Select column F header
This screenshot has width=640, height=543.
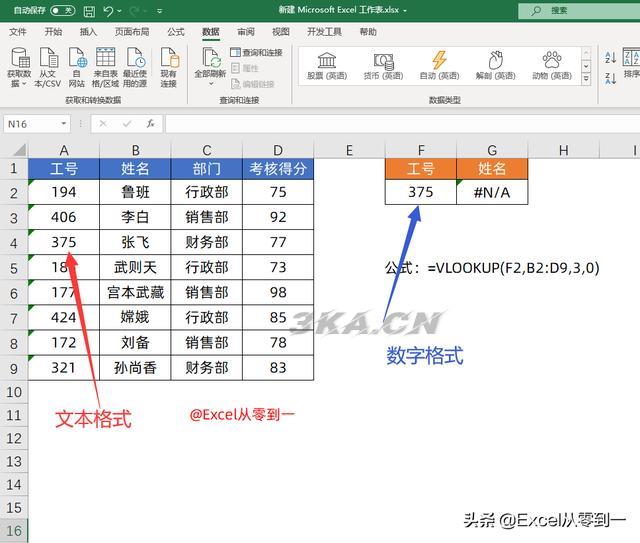pos(421,150)
